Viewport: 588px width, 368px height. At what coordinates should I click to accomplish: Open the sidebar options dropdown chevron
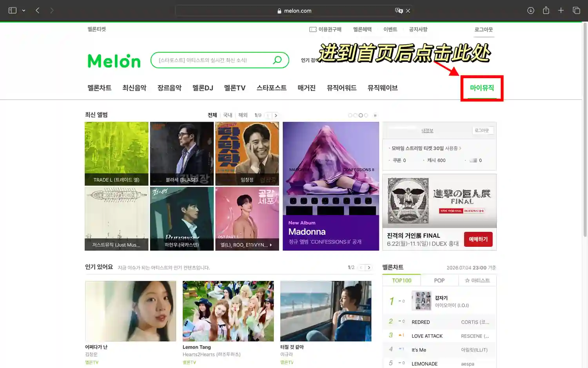pos(24,11)
